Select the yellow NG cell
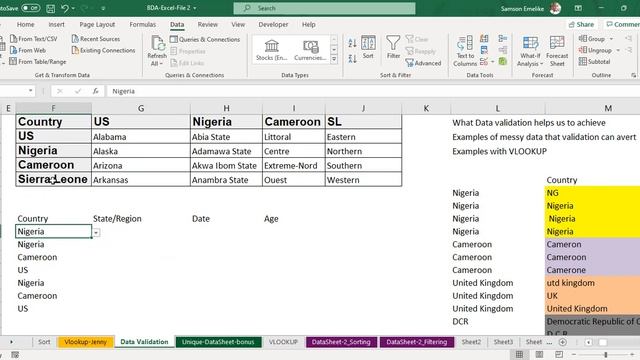Viewport: 640px width, 360px height. pyautogui.click(x=592, y=193)
